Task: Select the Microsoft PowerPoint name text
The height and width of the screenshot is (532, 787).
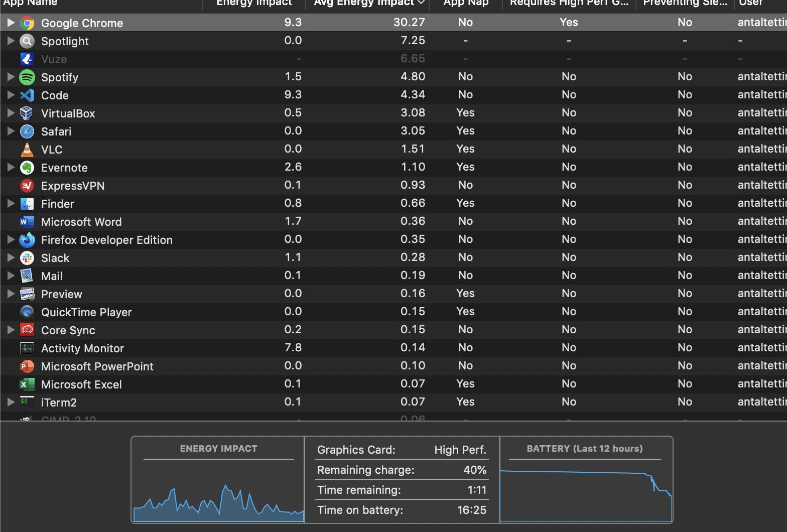Action: pos(97,366)
